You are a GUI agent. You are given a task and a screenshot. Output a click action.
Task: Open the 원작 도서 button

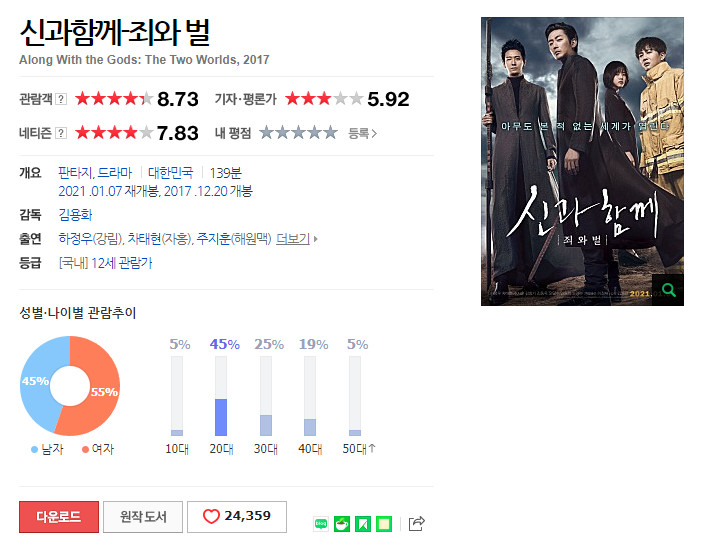[143, 517]
